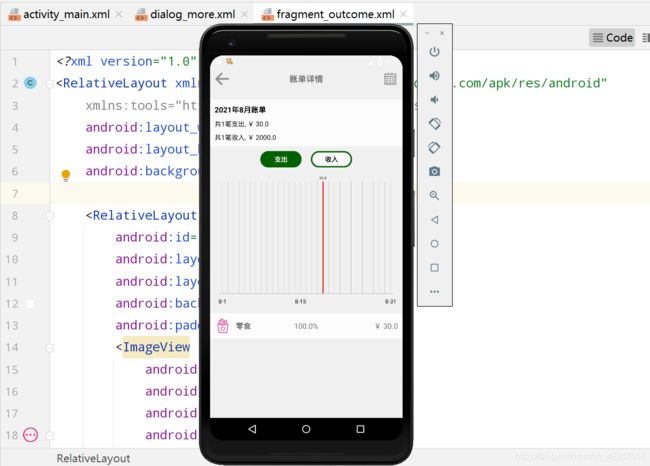Tap the snack 100.0% list row
The width and height of the screenshot is (650, 466).
(x=306, y=326)
